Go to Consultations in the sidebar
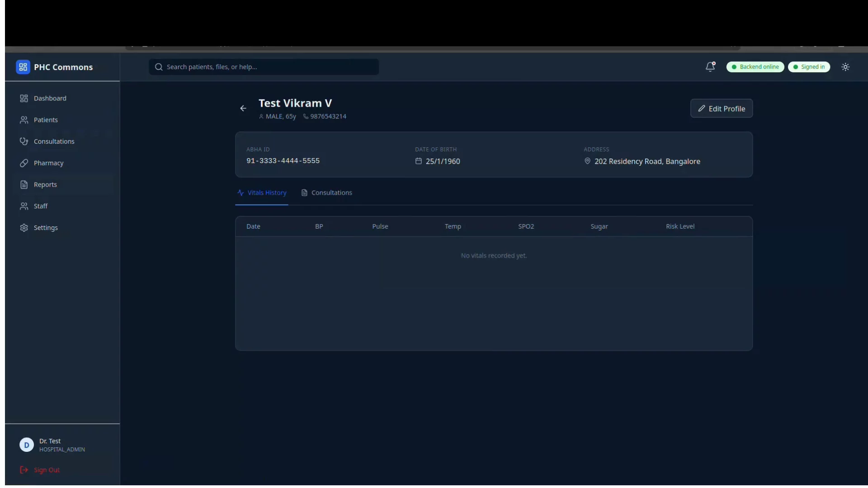Screen dimensions: 868x488 point(54,141)
